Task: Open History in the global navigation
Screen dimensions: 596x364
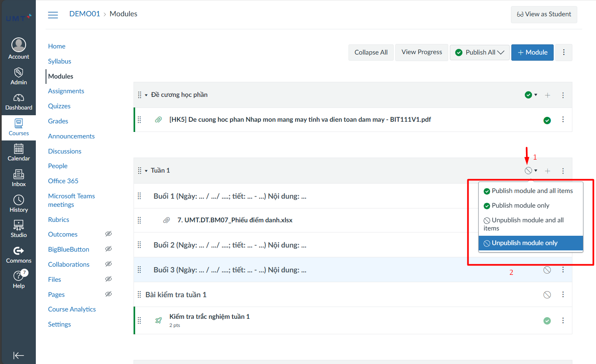Action: tap(19, 204)
